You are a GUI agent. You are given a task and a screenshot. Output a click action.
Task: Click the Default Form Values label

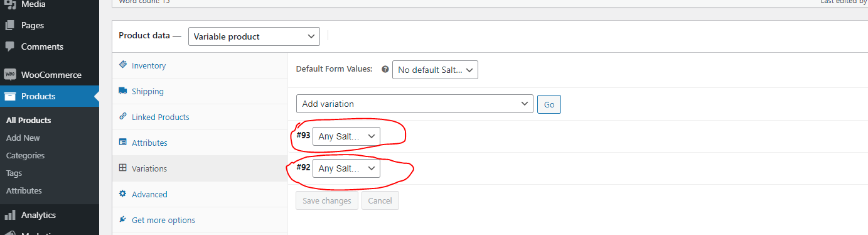[334, 69]
